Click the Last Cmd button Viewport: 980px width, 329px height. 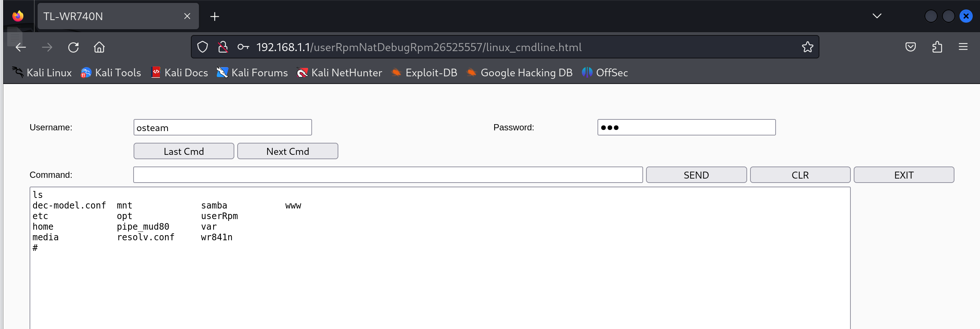(x=184, y=151)
